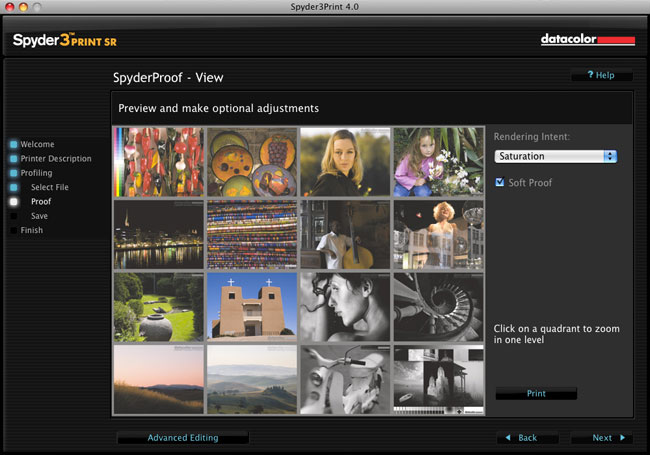Zoom into the painted ceramic plates image
This screenshot has width=650, height=455.
click(x=252, y=162)
